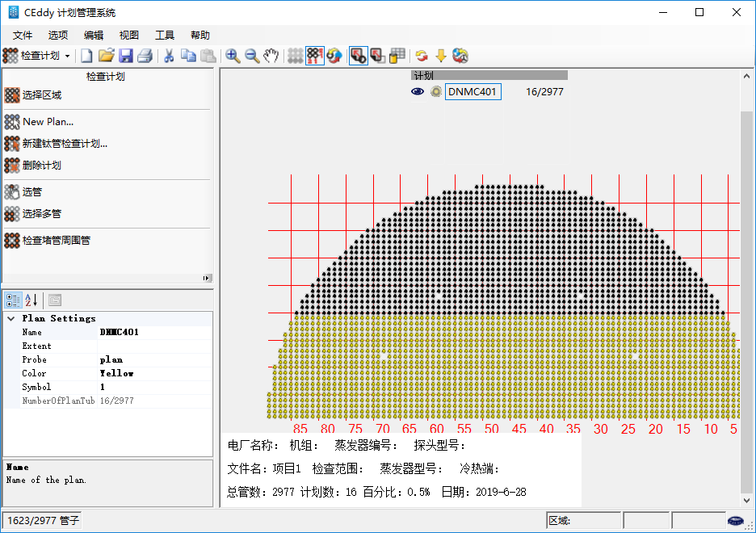The image size is (756, 533).
Task: Click the gold plan color swatch beside DNMC401
Action: click(x=436, y=92)
